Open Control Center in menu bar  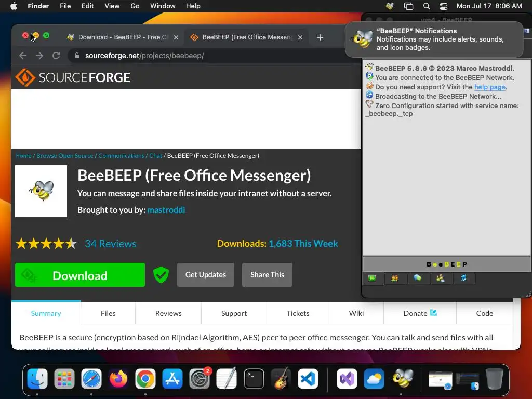click(x=444, y=6)
